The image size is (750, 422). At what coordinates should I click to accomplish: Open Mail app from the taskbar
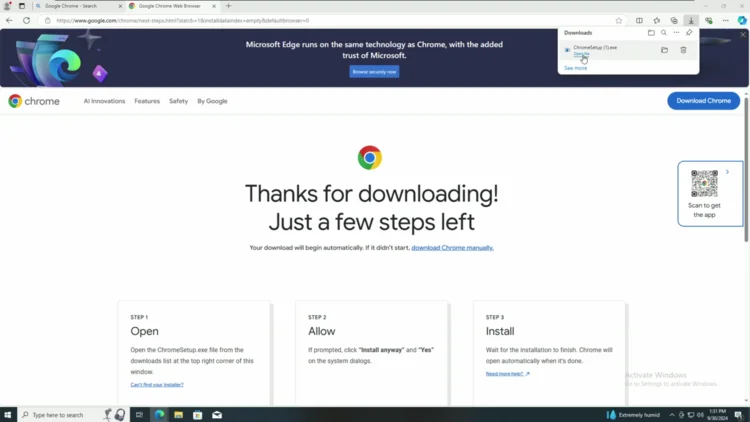(217, 415)
